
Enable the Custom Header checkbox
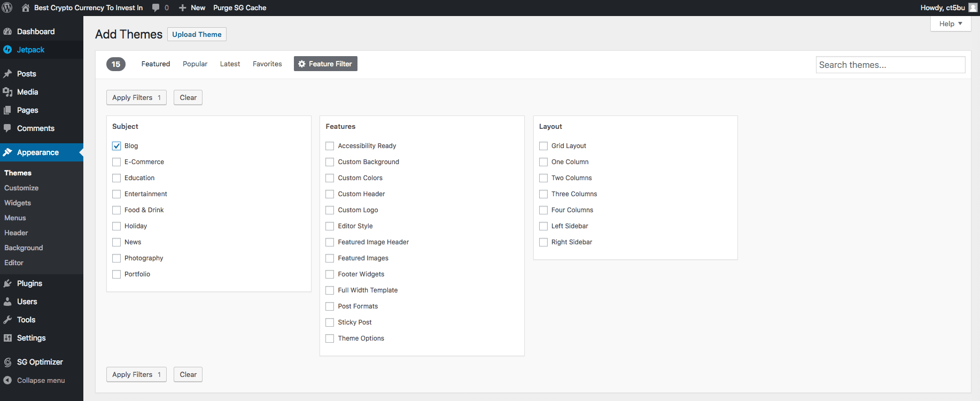[x=330, y=194]
